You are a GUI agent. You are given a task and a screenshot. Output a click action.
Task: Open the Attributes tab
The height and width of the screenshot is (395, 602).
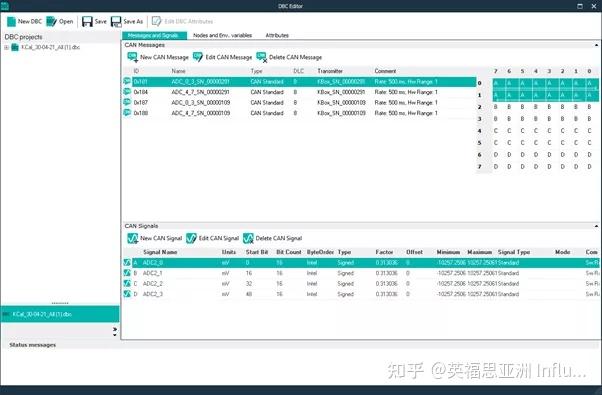277,35
